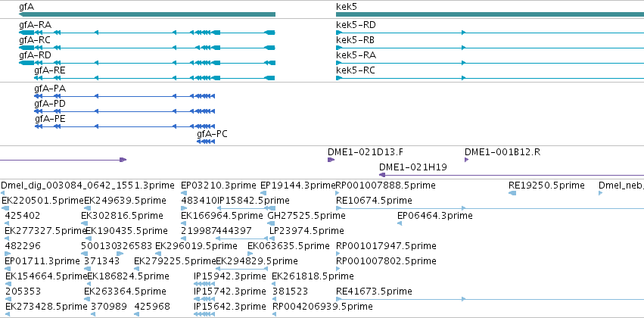This screenshot has width=644, height=318.
Task: Click EST EK190435.5prime label
Action: pos(126,230)
